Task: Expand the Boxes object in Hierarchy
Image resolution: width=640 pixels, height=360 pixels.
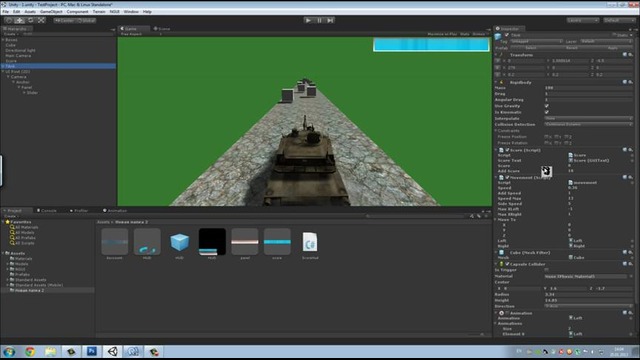Action: pos(3,40)
